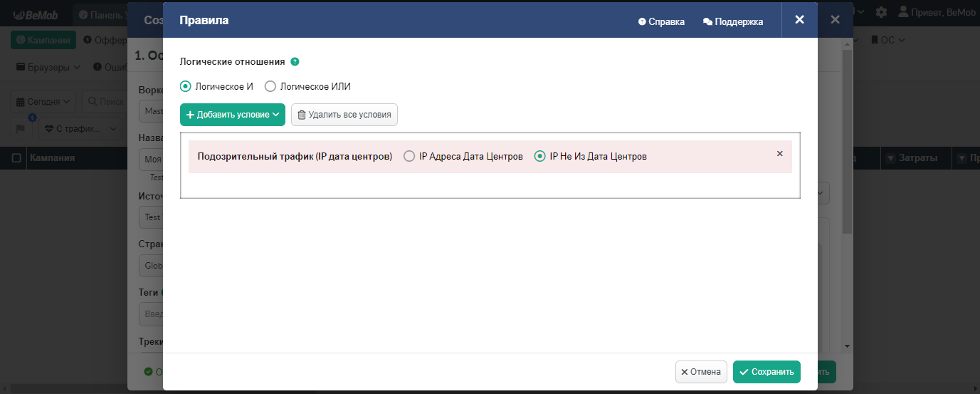
Task: Remove the data center IP condition
Action: pyautogui.click(x=779, y=153)
